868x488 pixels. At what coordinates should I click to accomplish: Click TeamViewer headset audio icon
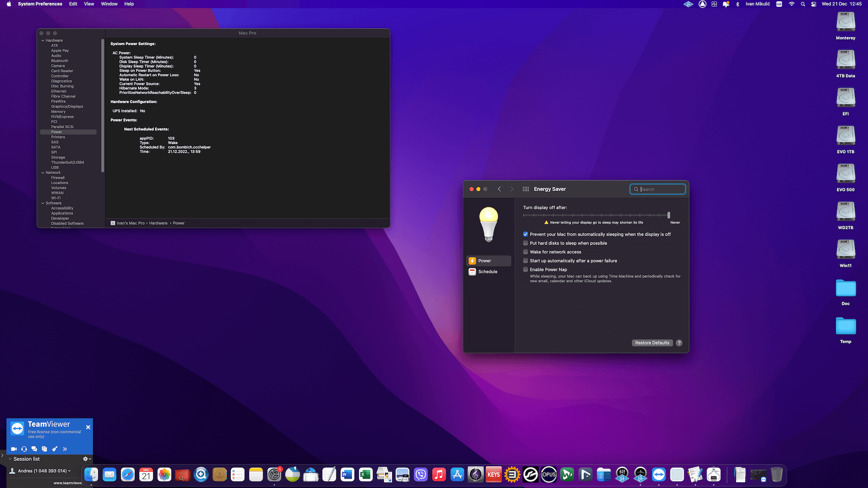[x=24, y=449]
